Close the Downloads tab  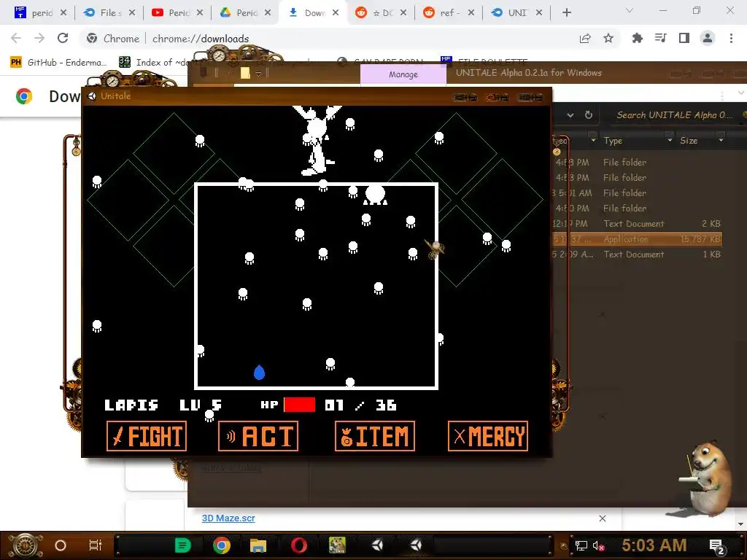(x=336, y=13)
